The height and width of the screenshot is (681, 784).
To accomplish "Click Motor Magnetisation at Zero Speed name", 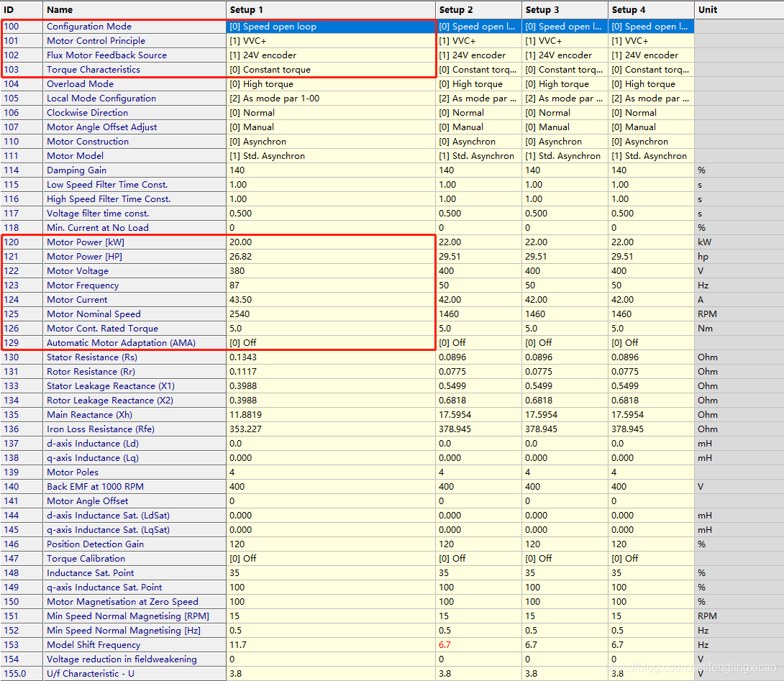I will tap(122, 602).
